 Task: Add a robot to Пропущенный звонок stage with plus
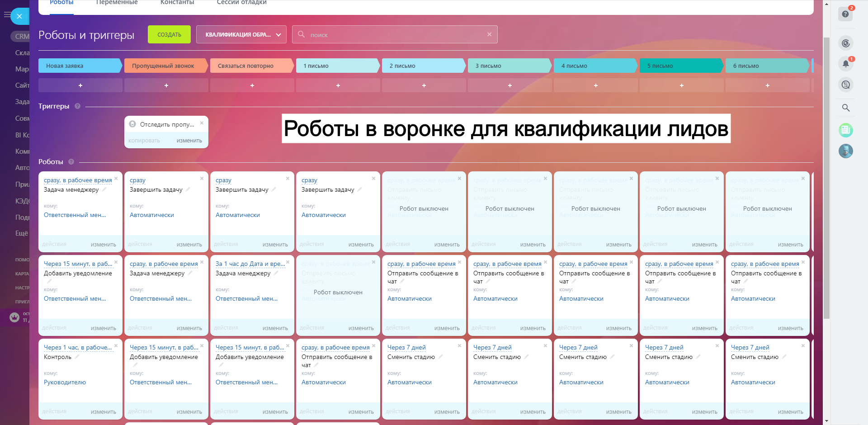[x=166, y=85]
